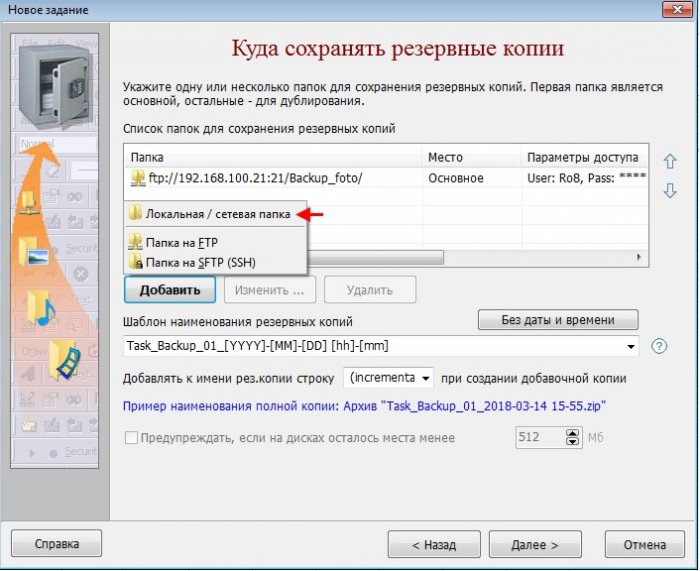Click the User: Ro8, Pass cell
The width and height of the screenshot is (700, 571).
[586, 178]
